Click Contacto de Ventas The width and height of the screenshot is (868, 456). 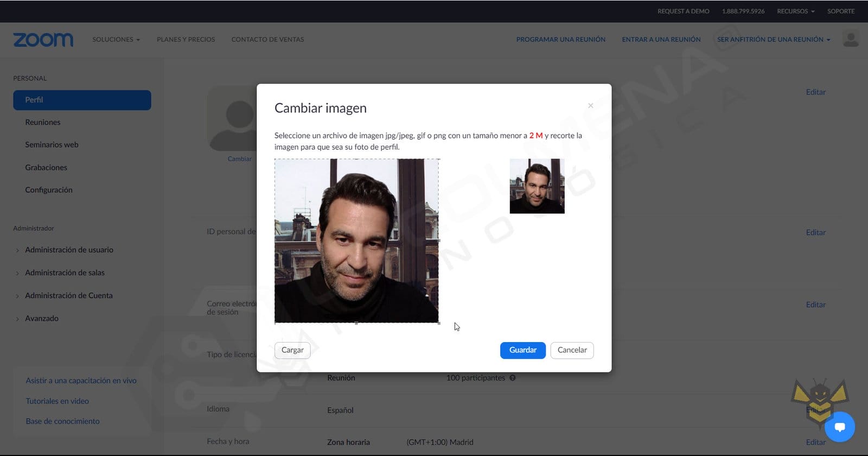[x=267, y=40]
